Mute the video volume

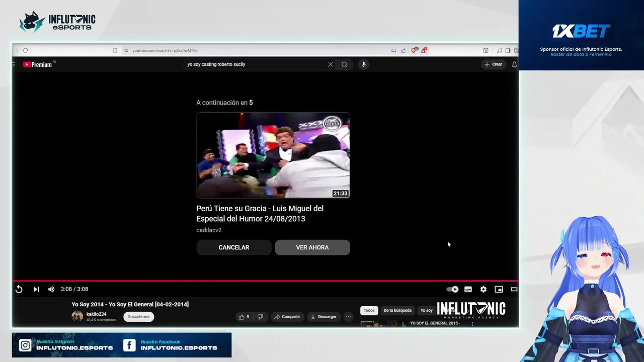pos(51,289)
